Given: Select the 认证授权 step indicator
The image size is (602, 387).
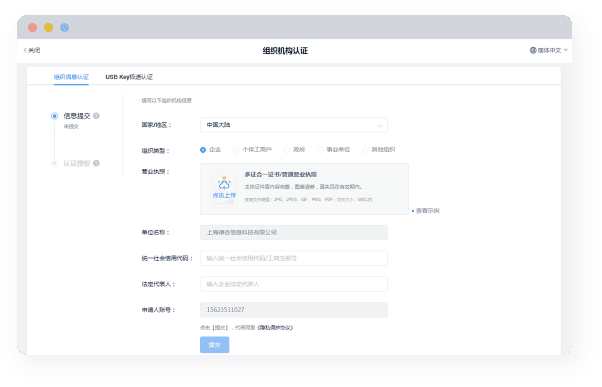Looking at the screenshot, I should 55,163.
